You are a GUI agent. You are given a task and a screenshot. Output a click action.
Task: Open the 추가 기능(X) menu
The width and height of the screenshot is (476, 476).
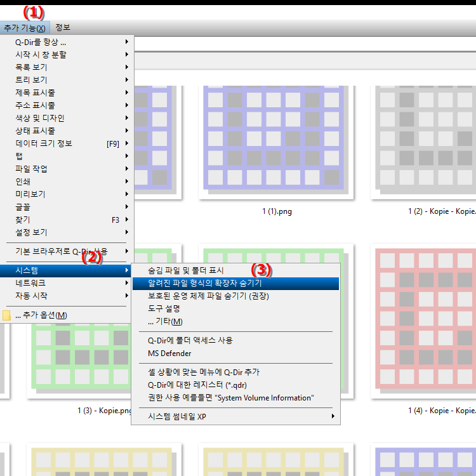25,28
